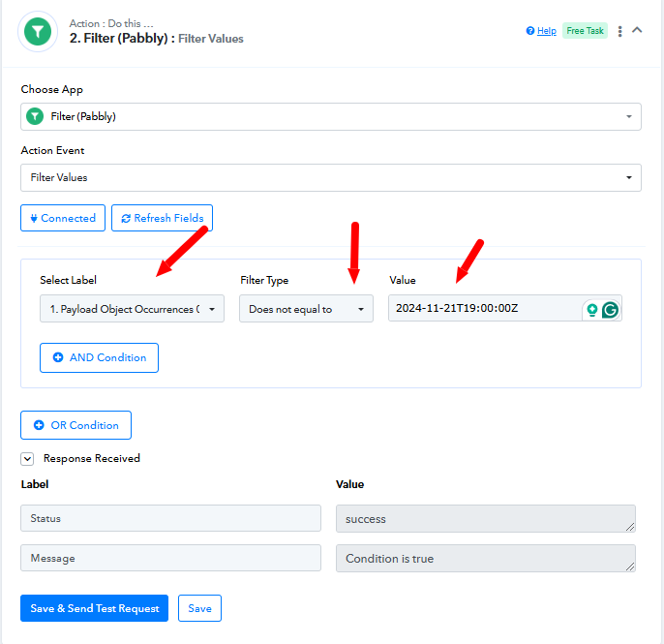664x644 pixels.
Task: Click the Free Task badge
Action: (x=585, y=31)
